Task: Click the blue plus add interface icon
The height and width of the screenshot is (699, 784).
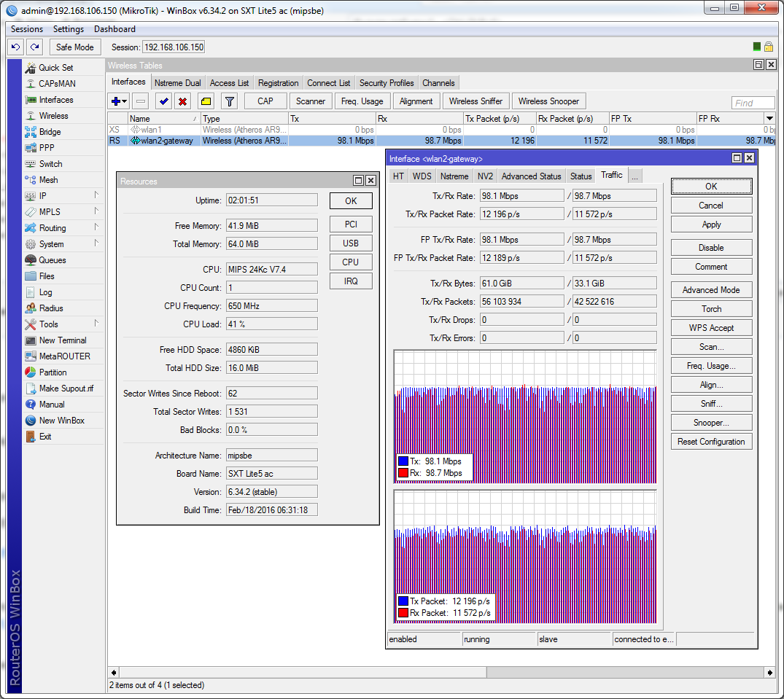Action: point(115,101)
